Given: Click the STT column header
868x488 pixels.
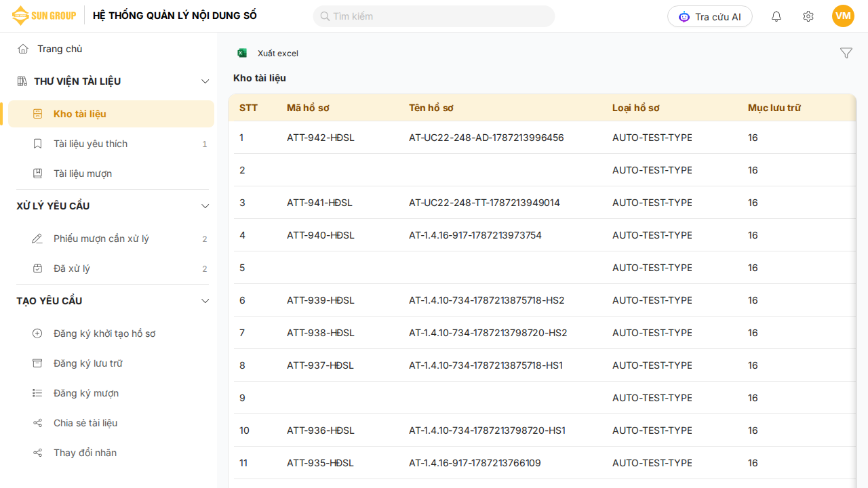Looking at the screenshot, I should click(249, 108).
